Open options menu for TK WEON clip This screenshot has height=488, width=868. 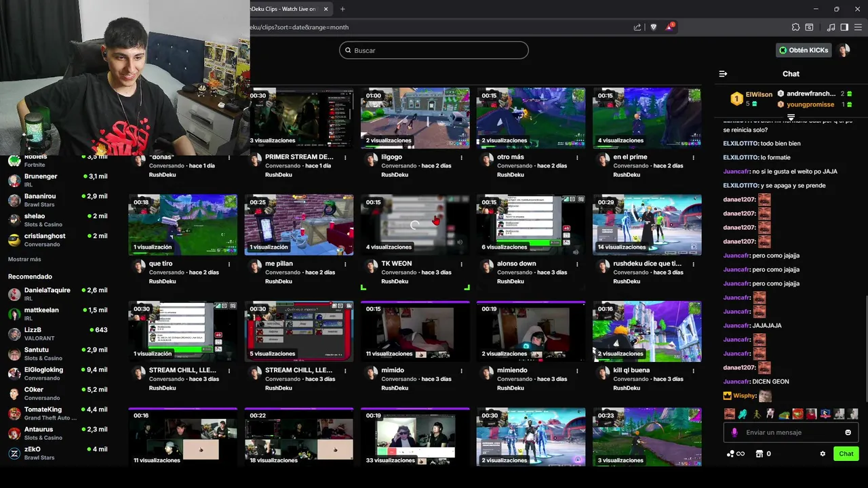[461, 264]
